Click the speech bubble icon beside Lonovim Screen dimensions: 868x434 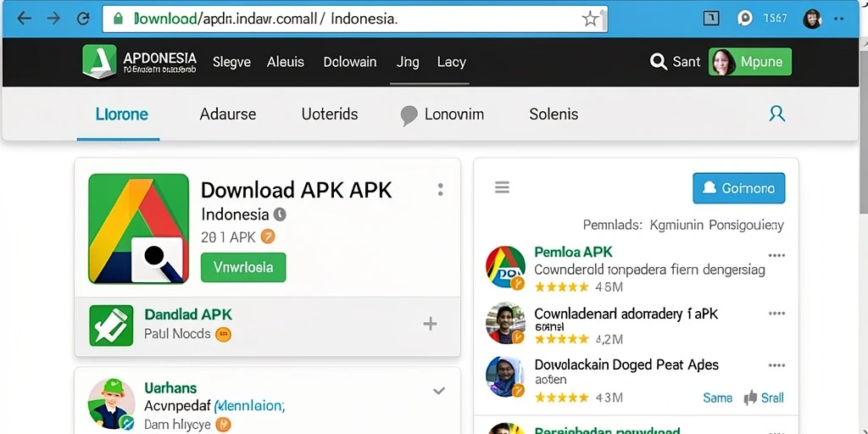coord(409,115)
